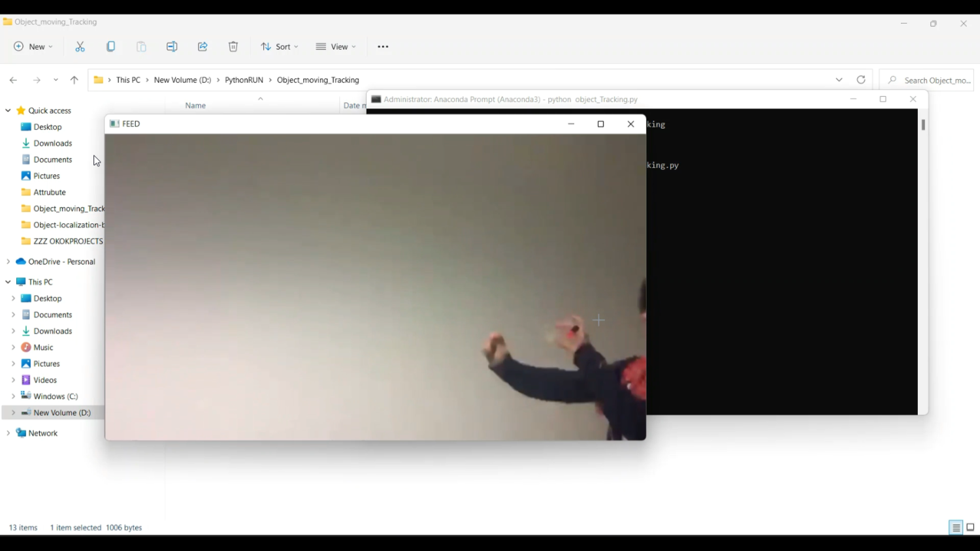Select the New Volume (D:) drive in sidebar
The height and width of the screenshot is (551, 980).
coord(62,413)
